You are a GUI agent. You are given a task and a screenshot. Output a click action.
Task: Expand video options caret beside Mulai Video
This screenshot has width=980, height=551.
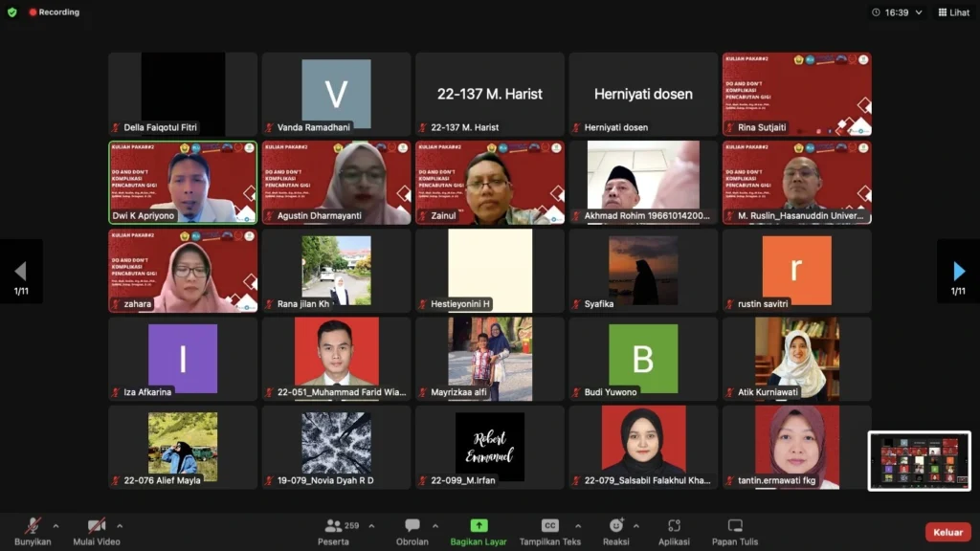click(x=120, y=526)
